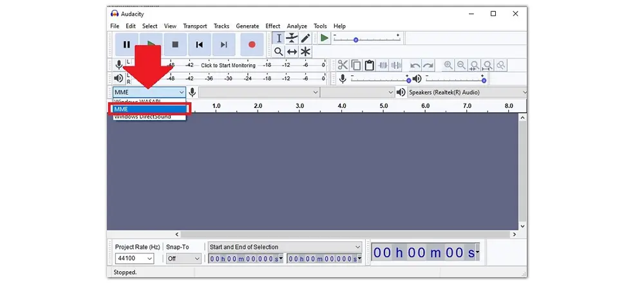Choose Windows DirectSound from host list

pyautogui.click(x=149, y=116)
